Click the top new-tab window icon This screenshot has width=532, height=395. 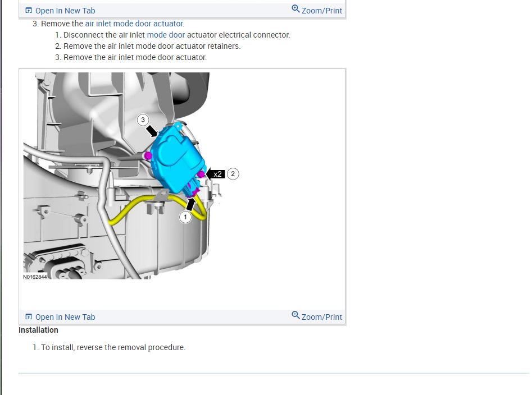pos(29,11)
